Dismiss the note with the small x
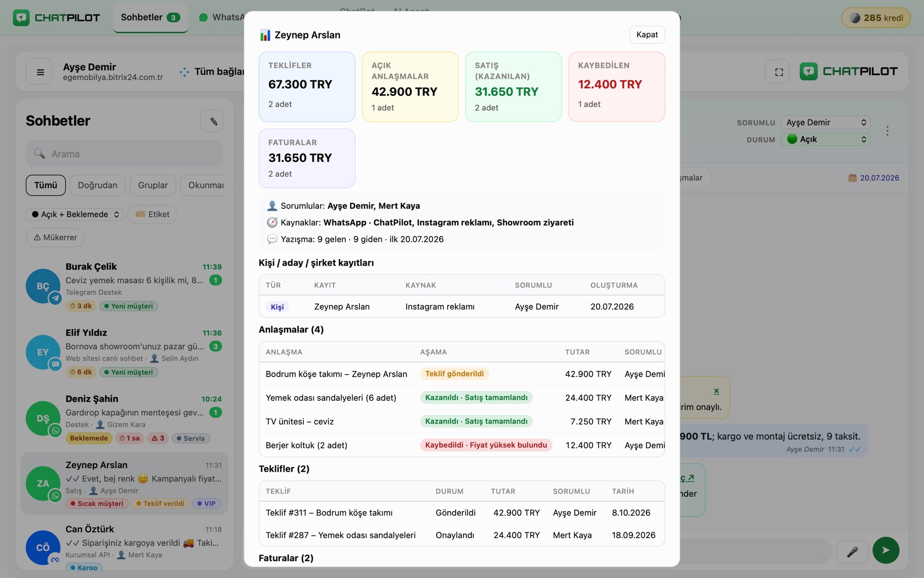 716,391
